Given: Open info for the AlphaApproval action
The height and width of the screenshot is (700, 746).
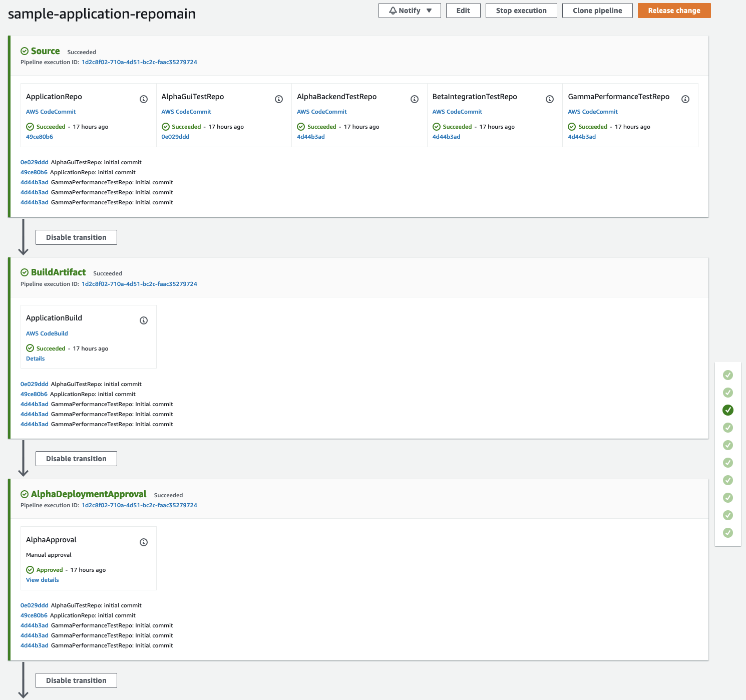Looking at the screenshot, I should point(144,542).
